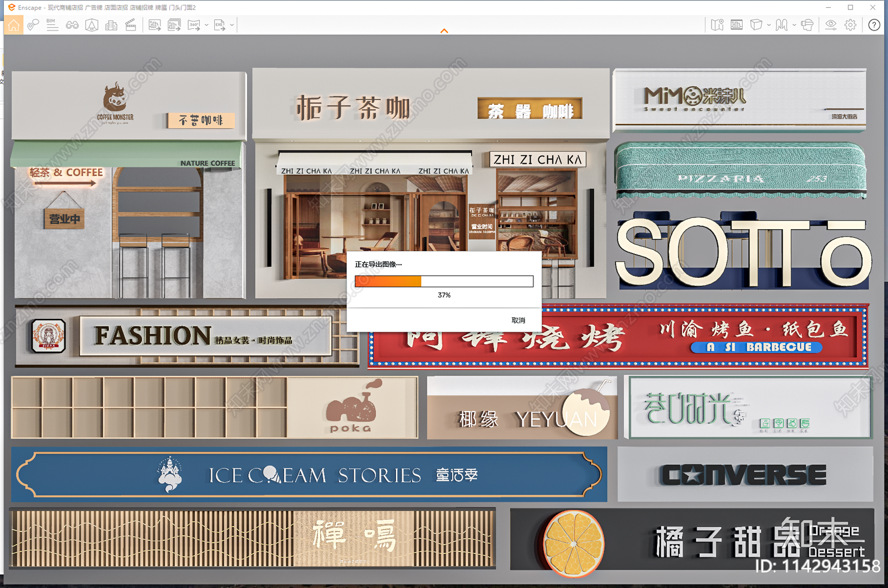888x588 pixels.
Task: Open the asset library buildings icon
Action: [112, 25]
